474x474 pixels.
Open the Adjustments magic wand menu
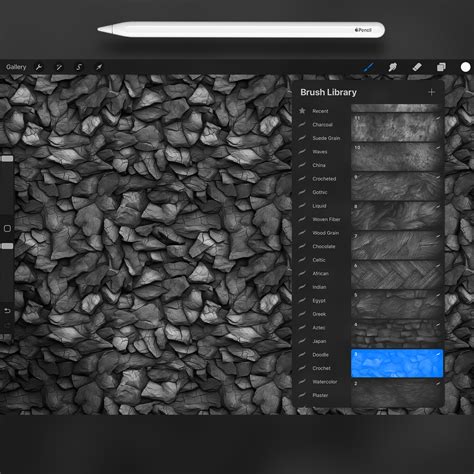(x=59, y=67)
